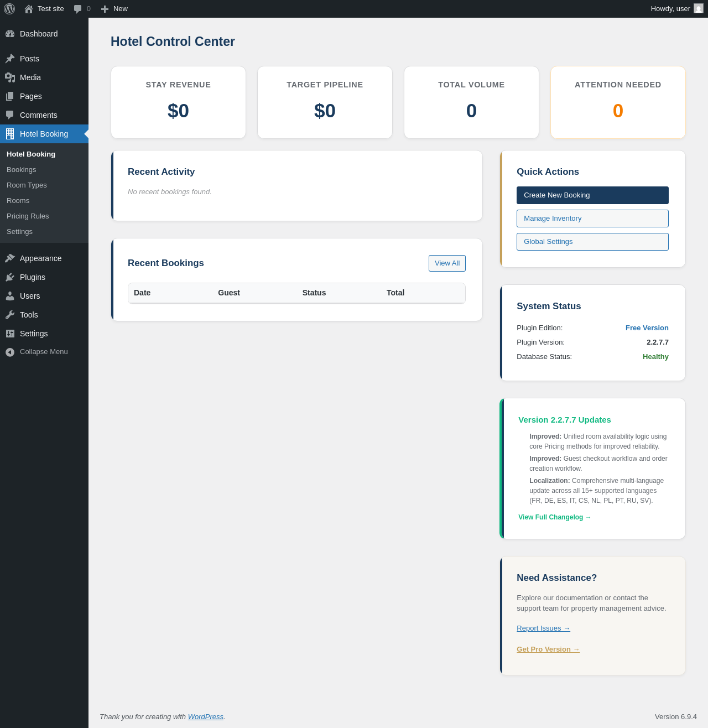Click 'No recent bookings found.' text

pos(170,192)
